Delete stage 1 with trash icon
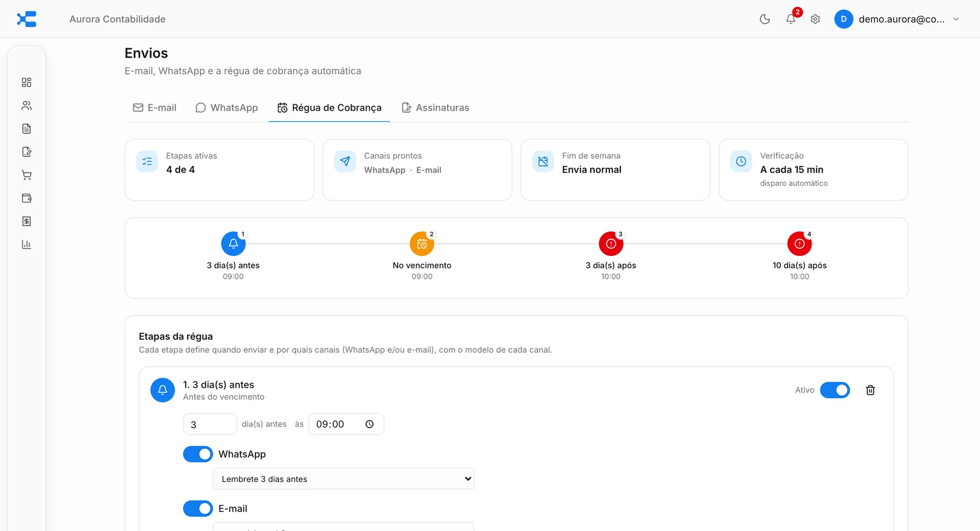The height and width of the screenshot is (531, 980). point(870,390)
